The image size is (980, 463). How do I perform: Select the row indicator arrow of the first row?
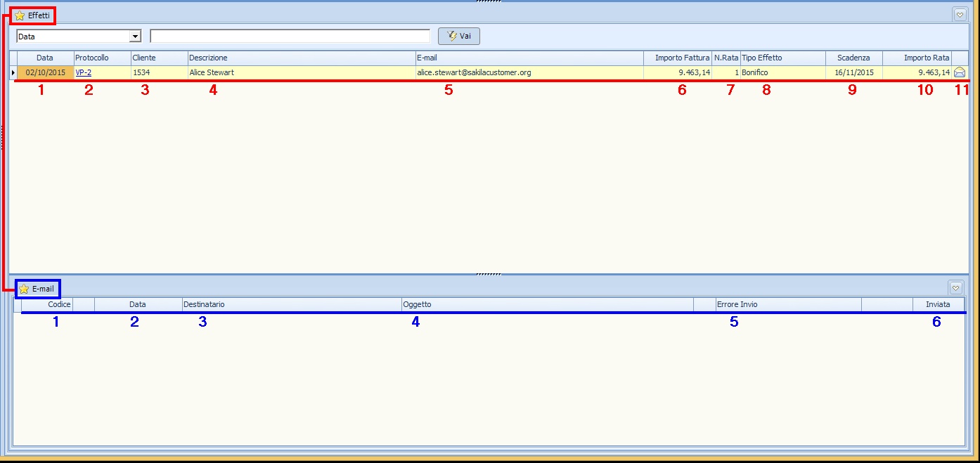[13, 72]
